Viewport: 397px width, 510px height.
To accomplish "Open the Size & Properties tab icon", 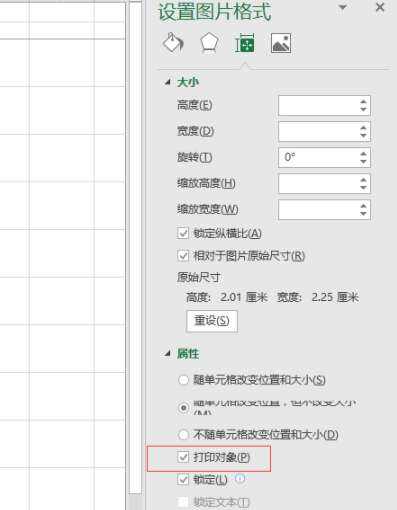I will (245, 43).
